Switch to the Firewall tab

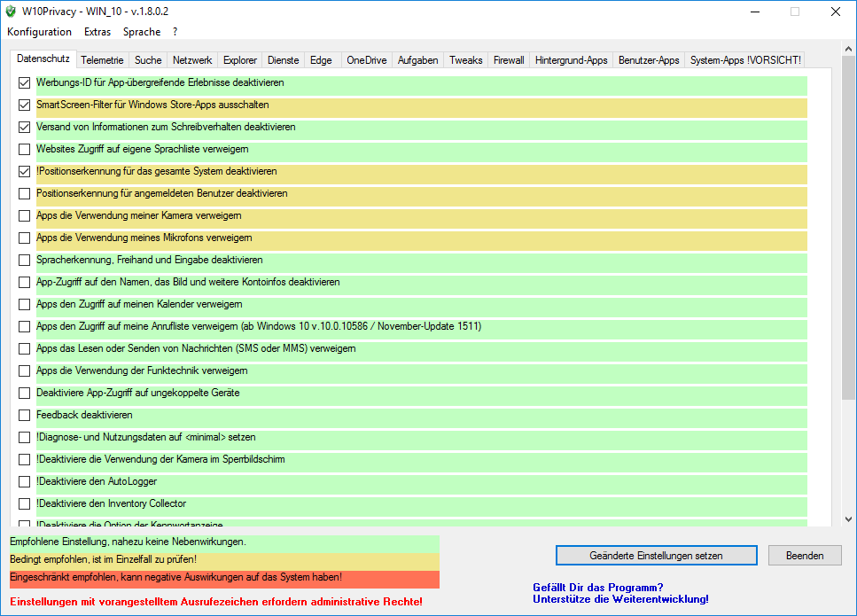509,60
